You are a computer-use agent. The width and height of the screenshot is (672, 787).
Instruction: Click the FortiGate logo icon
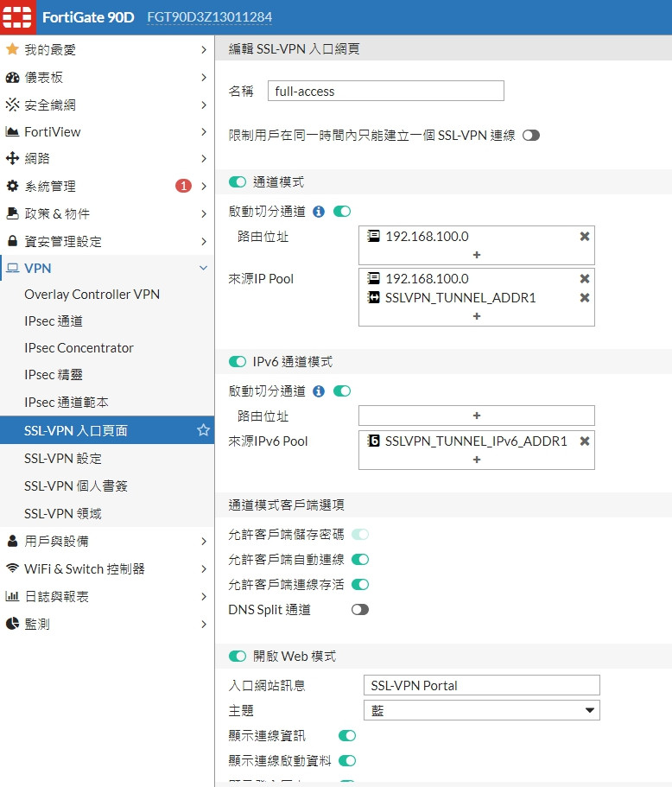tap(17, 17)
